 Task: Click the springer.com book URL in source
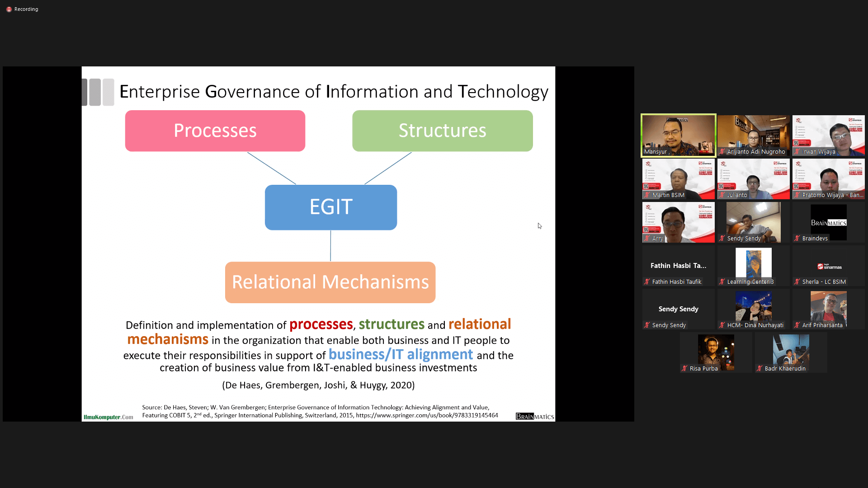pos(426,415)
